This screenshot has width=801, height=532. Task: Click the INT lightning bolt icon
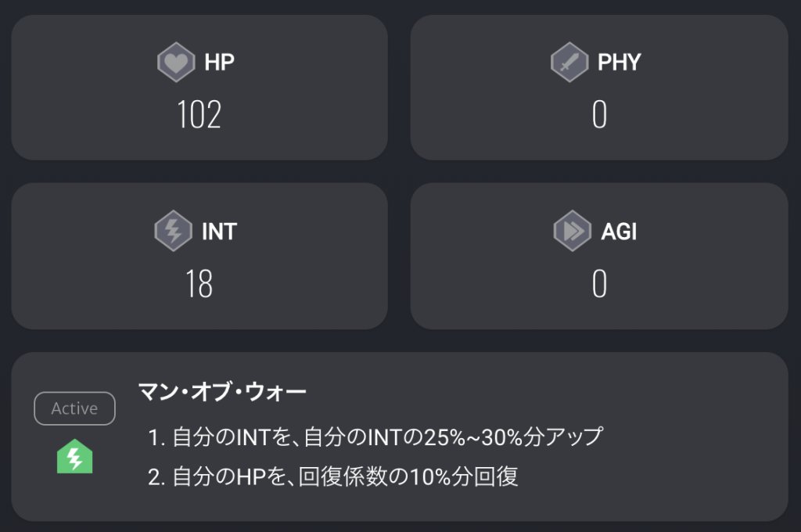point(173,232)
